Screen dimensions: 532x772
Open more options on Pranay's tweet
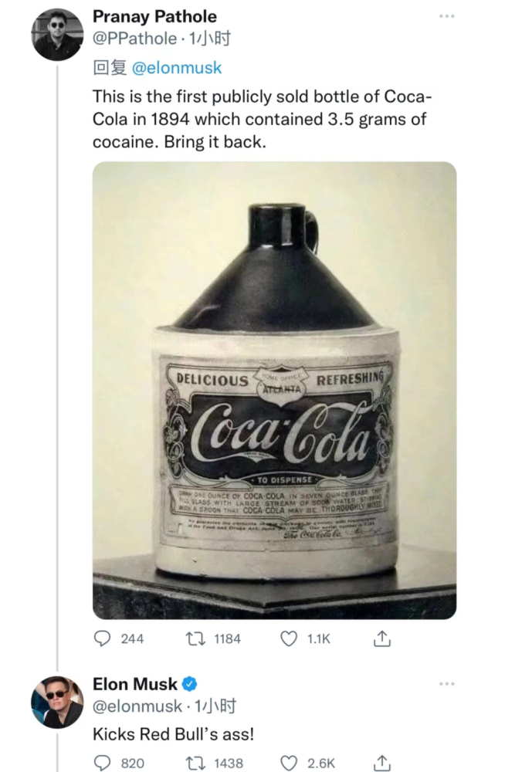[x=447, y=16]
